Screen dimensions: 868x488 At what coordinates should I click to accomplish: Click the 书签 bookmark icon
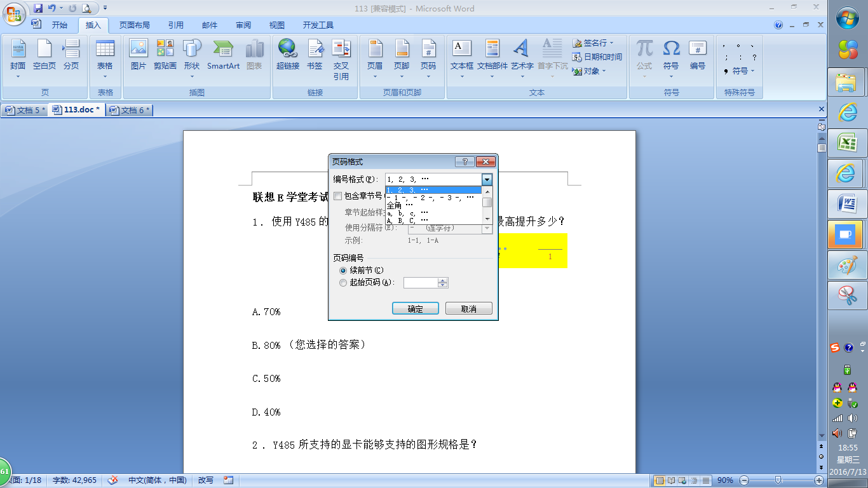point(315,54)
